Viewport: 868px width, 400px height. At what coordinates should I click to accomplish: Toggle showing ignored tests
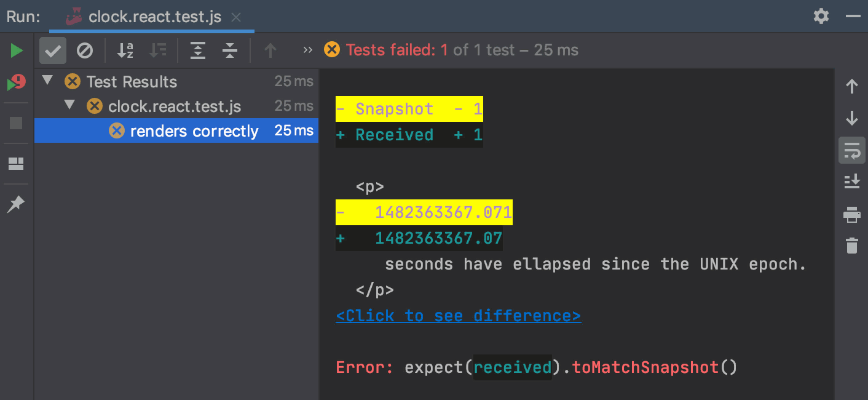tap(84, 50)
